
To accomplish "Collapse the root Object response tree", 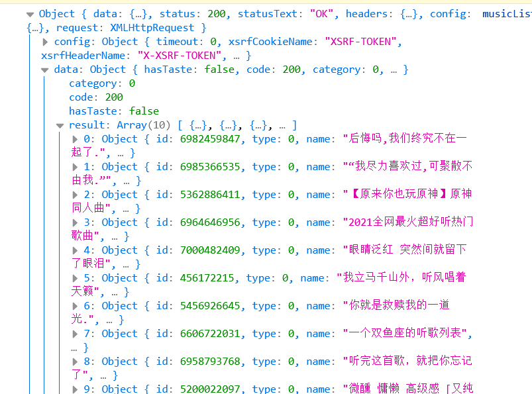I will (x=30, y=15).
